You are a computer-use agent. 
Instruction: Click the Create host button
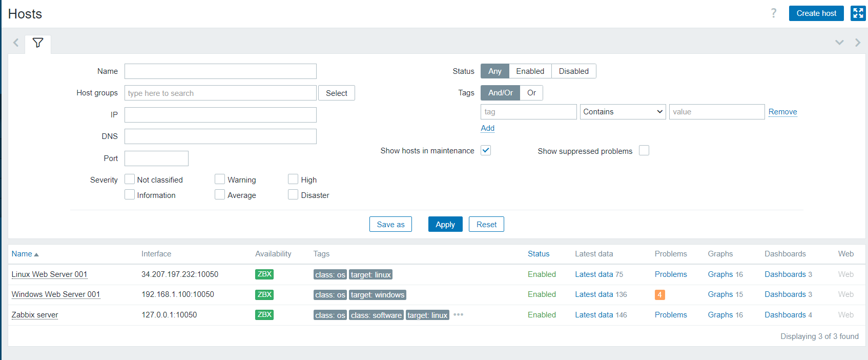[816, 13]
